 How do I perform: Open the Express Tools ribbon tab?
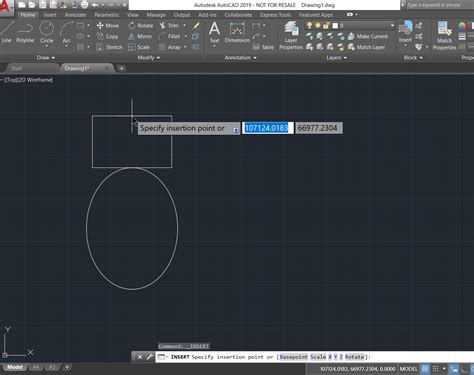coord(276,15)
